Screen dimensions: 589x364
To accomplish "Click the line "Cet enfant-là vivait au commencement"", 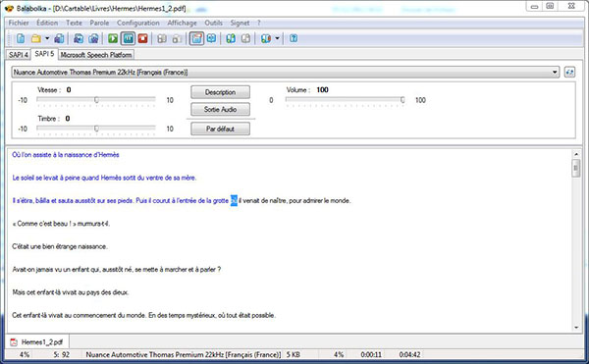I will coord(143,315).
